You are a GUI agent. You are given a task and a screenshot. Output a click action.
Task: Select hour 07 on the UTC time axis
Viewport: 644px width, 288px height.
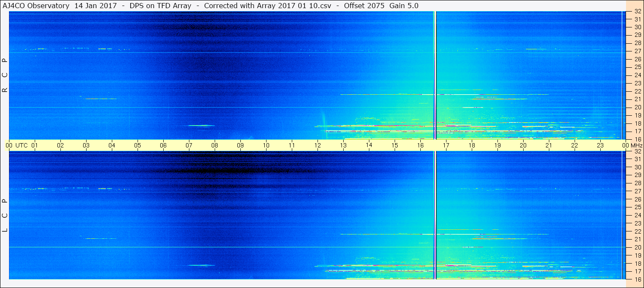(189, 145)
